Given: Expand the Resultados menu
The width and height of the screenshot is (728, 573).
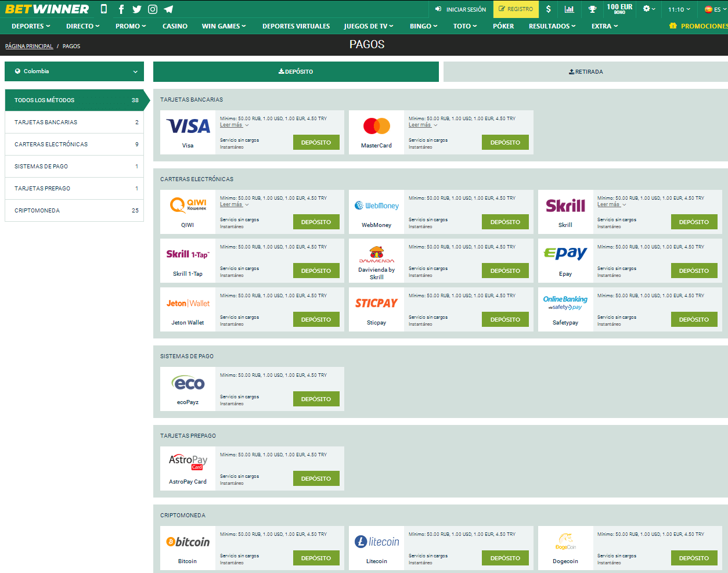Looking at the screenshot, I should tap(552, 26).
